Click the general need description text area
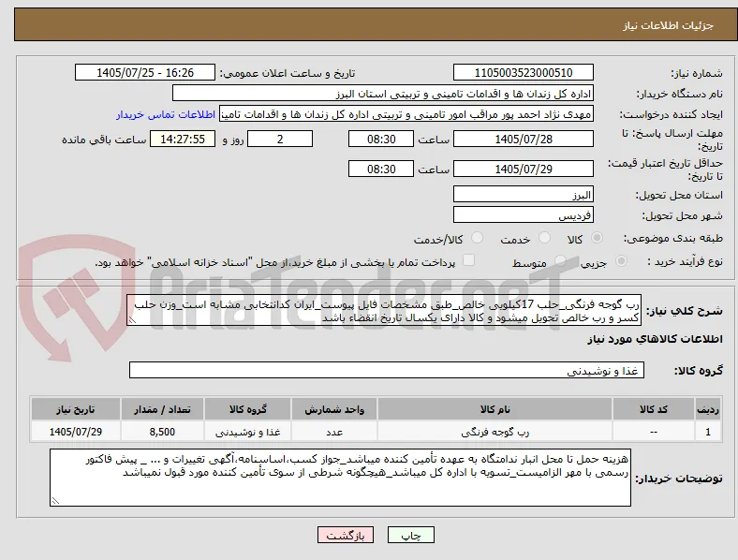The image size is (738, 560). pos(384,310)
